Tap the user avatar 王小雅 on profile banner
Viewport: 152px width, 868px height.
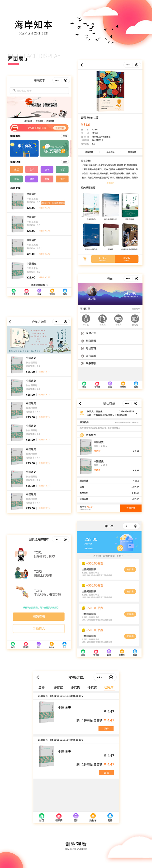point(92,291)
